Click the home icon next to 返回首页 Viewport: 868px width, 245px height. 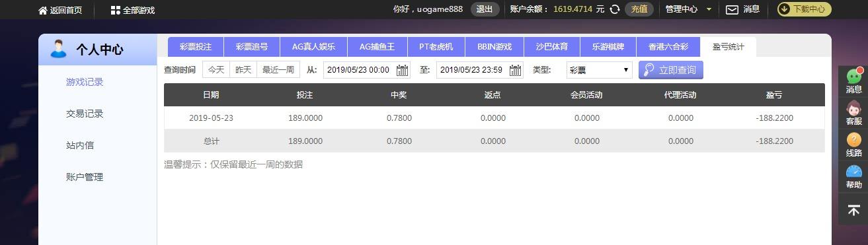pos(43,11)
